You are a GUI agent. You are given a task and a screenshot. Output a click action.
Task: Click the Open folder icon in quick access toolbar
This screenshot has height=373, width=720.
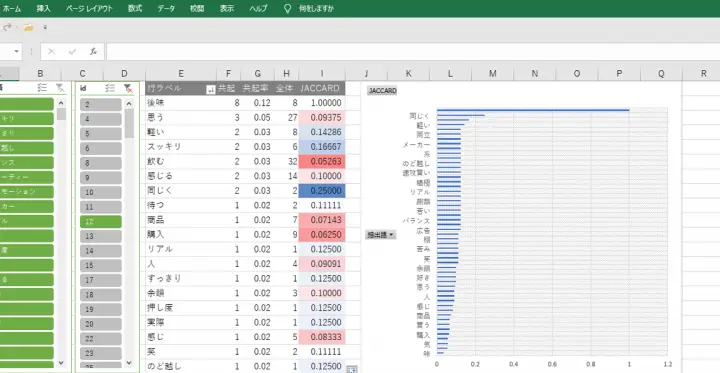click(x=28, y=28)
